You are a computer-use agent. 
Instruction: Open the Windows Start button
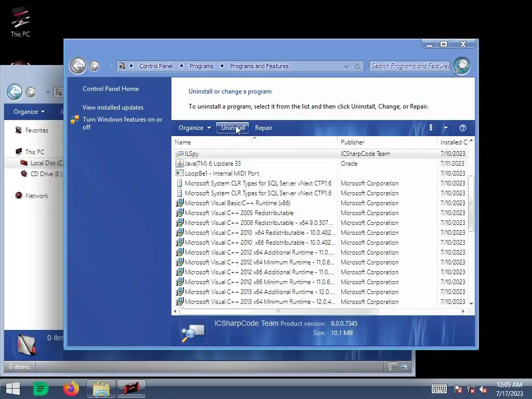13,389
